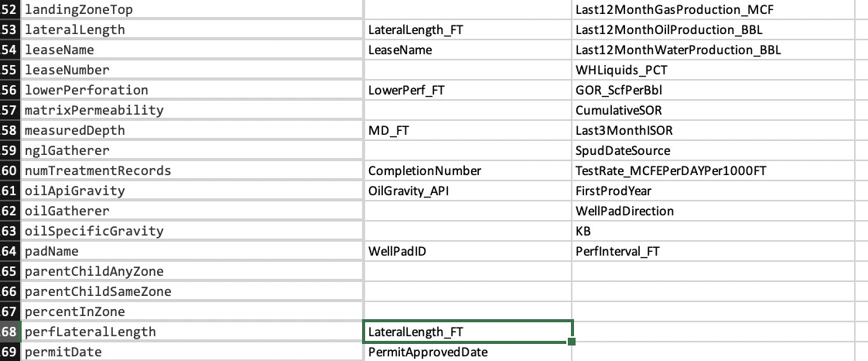The width and height of the screenshot is (868, 361).
Task: Select row header 52
Action: click(x=9, y=10)
